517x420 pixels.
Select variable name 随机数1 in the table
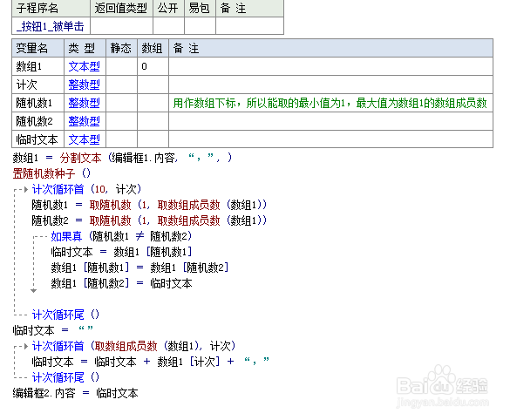tap(34, 103)
